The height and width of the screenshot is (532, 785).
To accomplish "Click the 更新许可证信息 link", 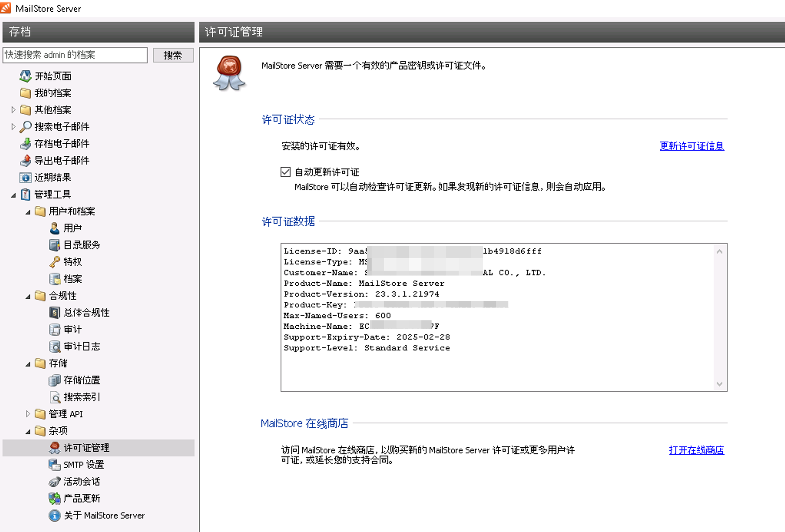I will coord(692,146).
